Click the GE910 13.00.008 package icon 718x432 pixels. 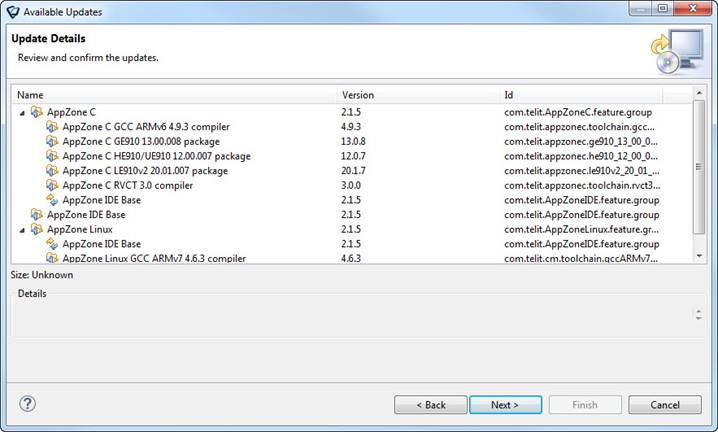pyautogui.click(x=52, y=141)
